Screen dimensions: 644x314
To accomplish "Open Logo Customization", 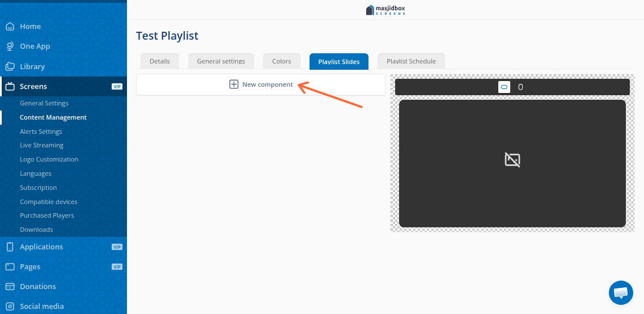I will click(x=49, y=159).
